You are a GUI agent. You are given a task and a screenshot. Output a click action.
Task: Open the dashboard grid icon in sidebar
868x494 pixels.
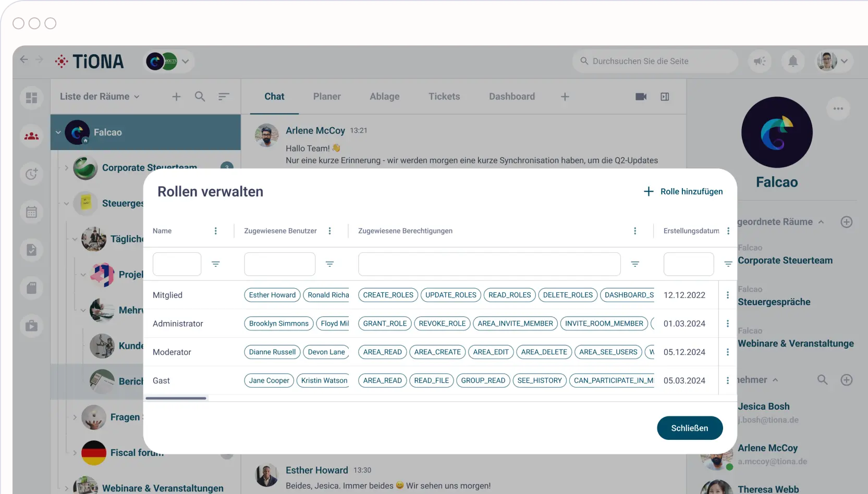(x=31, y=98)
